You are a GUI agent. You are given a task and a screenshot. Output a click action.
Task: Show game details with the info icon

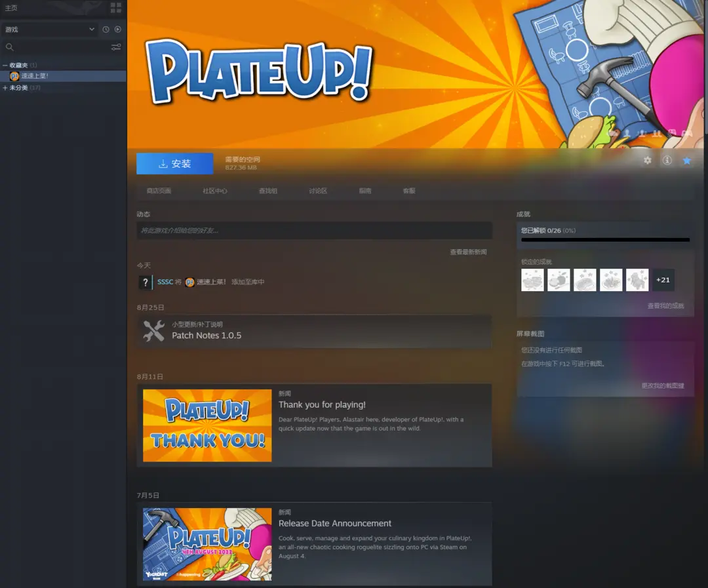pyautogui.click(x=667, y=161)
